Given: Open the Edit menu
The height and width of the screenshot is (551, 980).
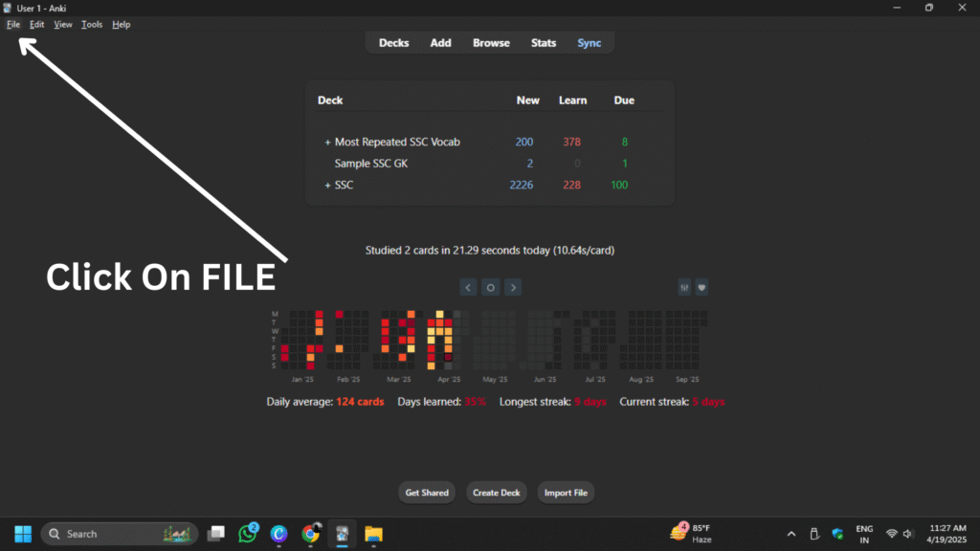Looking at the screenshot, I should click(x=37, y=24).
